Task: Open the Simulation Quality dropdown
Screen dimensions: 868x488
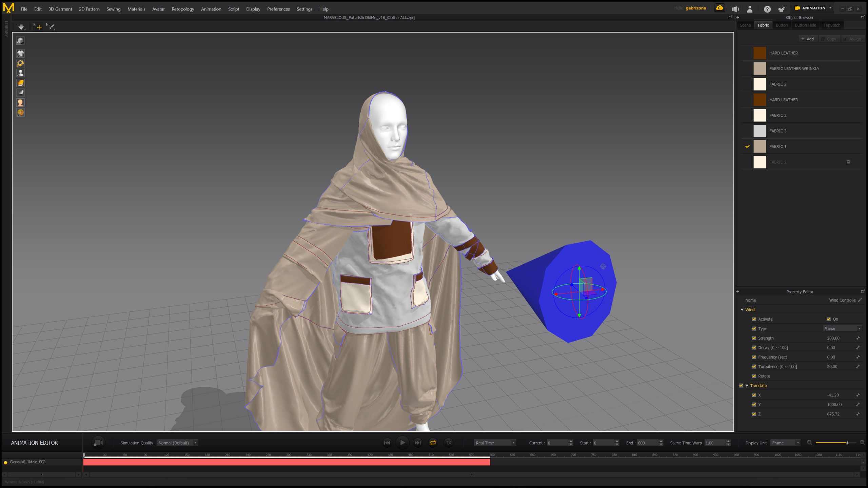Action: (177, 443)
